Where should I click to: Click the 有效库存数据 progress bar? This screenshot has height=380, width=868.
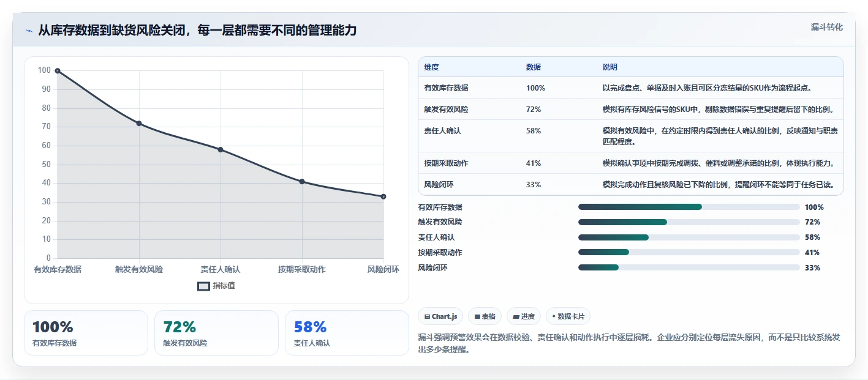[689, 207]
